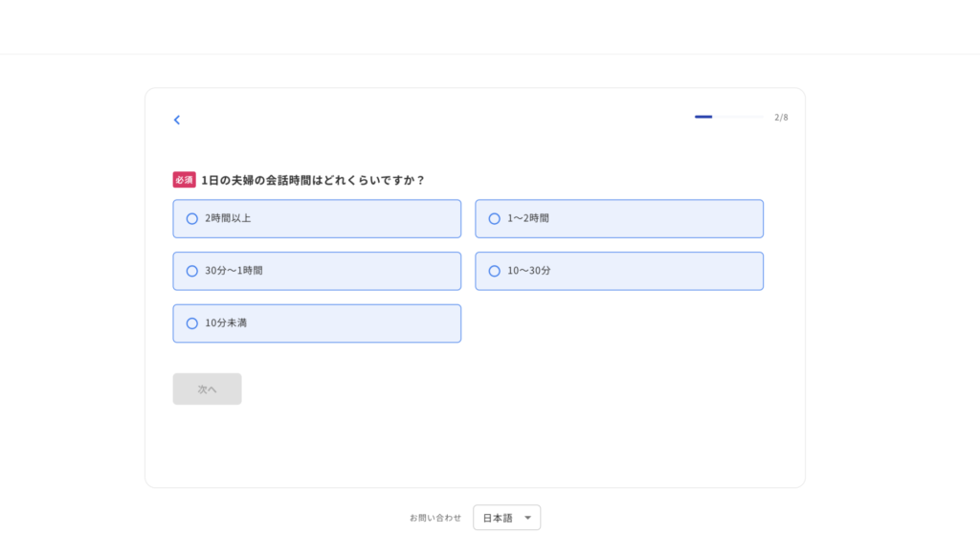The width and height of the screenshot is (980, 534).
Task: Click the 日本語 text in language selector
Action: [498, 518]
